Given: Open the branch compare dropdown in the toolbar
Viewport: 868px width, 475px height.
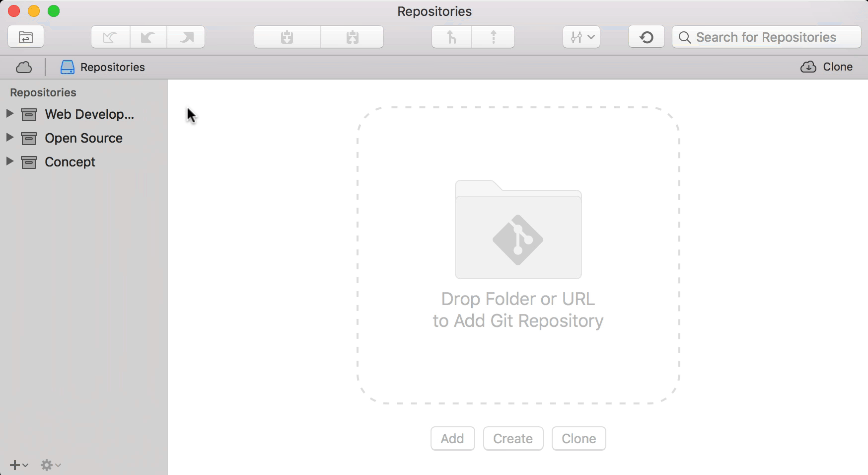Looking at the screenshot, I should click(x=581, y=36).
